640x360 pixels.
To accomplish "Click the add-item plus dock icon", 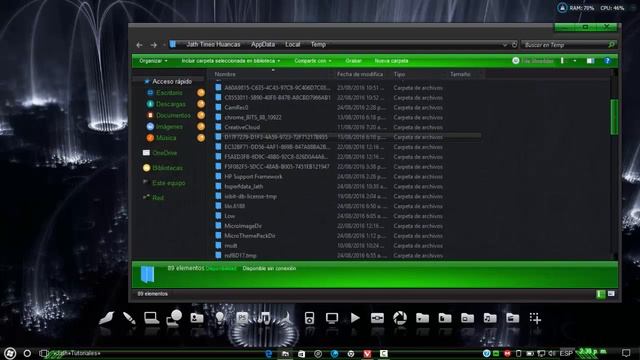I will coord(535,318).
